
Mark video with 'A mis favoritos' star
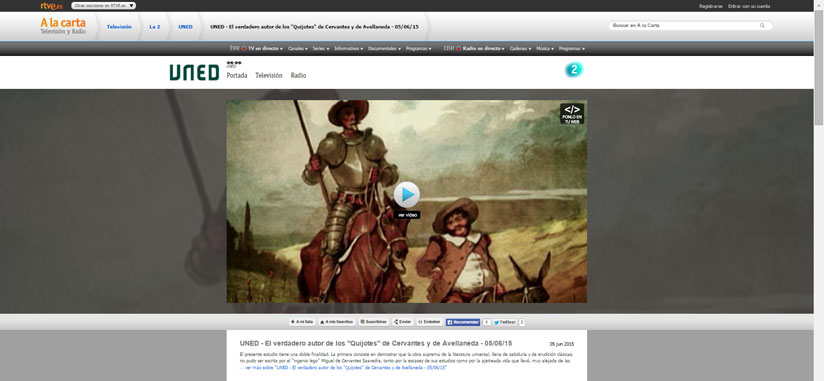pyautogui.click(x=337, y=322)
